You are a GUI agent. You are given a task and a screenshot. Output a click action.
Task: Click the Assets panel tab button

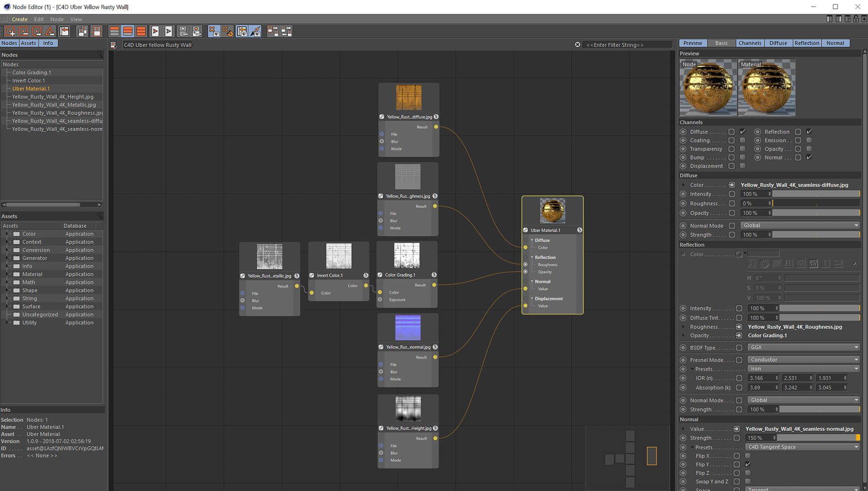(28, 43)
